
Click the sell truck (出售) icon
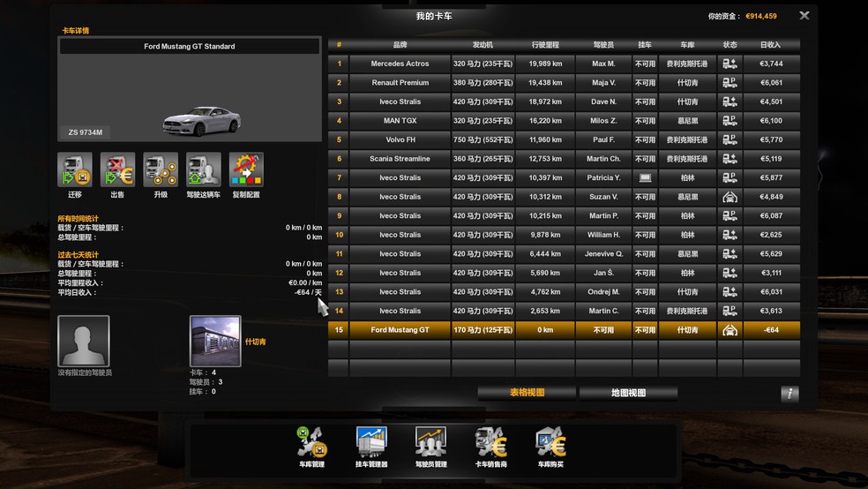click(117, 169)
